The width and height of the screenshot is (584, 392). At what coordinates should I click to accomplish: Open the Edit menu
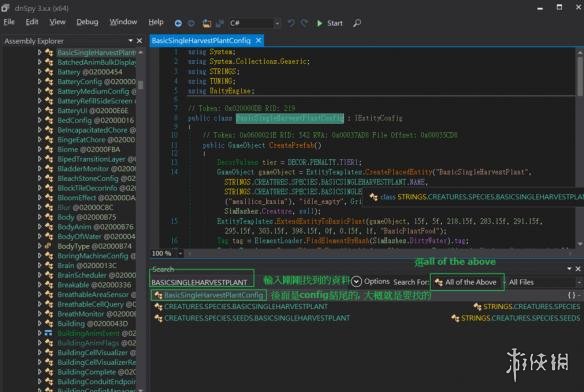(x=32, y=22)
